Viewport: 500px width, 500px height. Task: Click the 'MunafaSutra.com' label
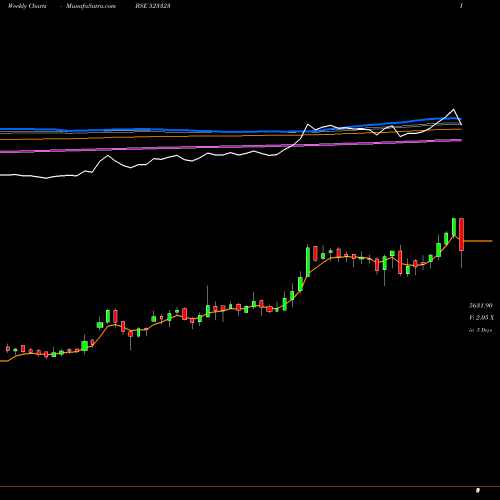pyautogui.click(x=91, y=6)
